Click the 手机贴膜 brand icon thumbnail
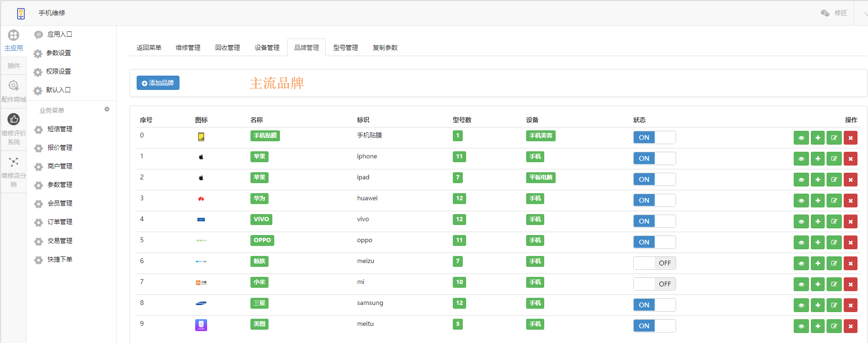This screenshot has height=343, width=868. [201, 137]
